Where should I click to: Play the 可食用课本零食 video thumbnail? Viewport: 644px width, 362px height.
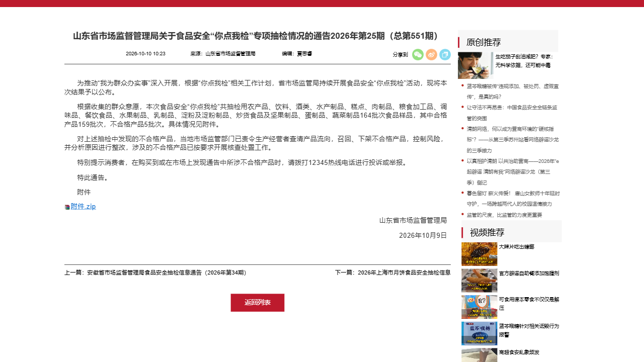(479, 307)
